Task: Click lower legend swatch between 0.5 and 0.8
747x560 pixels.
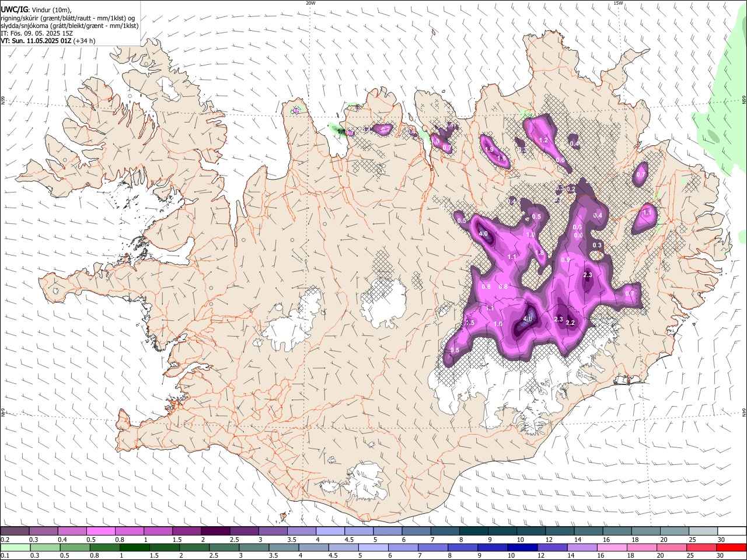Action: [x=75, y=547]
